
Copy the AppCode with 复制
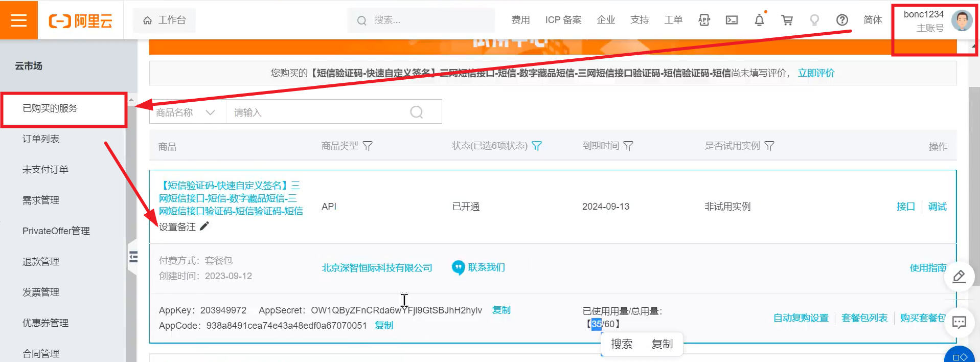click(x=384, y=325)
